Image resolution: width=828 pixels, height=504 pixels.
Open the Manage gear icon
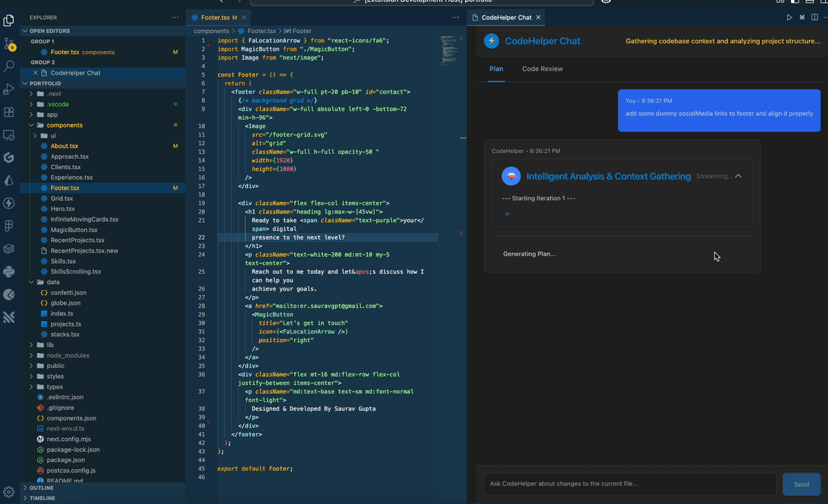tap(9, 492)
